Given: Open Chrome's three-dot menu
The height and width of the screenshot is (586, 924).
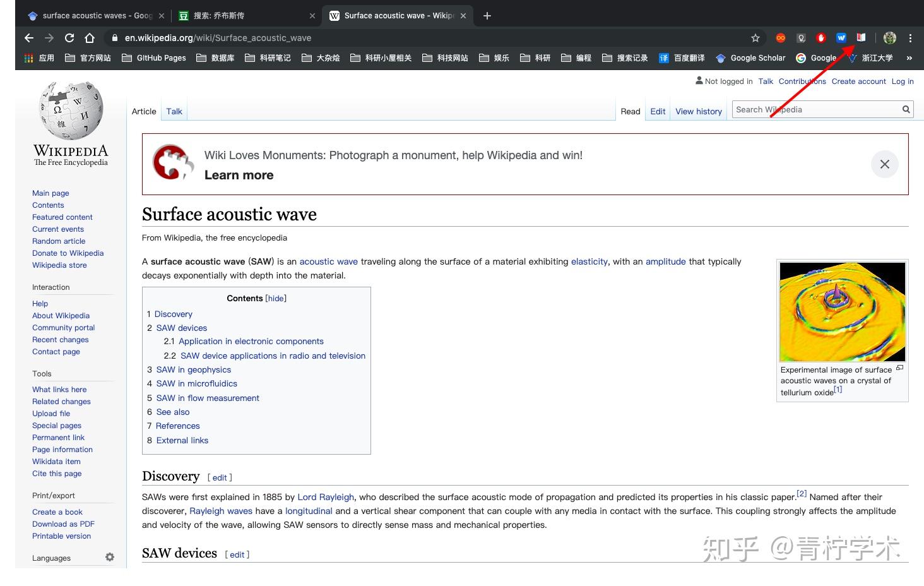Looking at the screenshot, I should pyautogui.click(x=911, y=38).
